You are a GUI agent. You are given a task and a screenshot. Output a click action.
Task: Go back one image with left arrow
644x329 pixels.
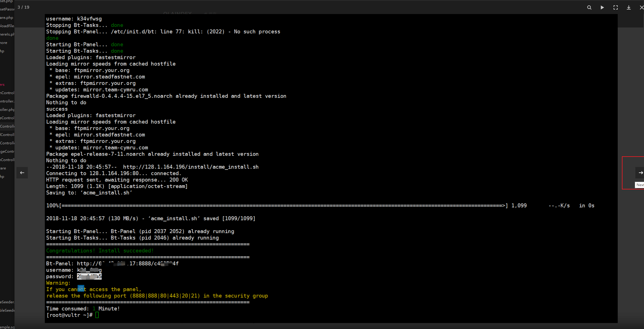[22, 173]
